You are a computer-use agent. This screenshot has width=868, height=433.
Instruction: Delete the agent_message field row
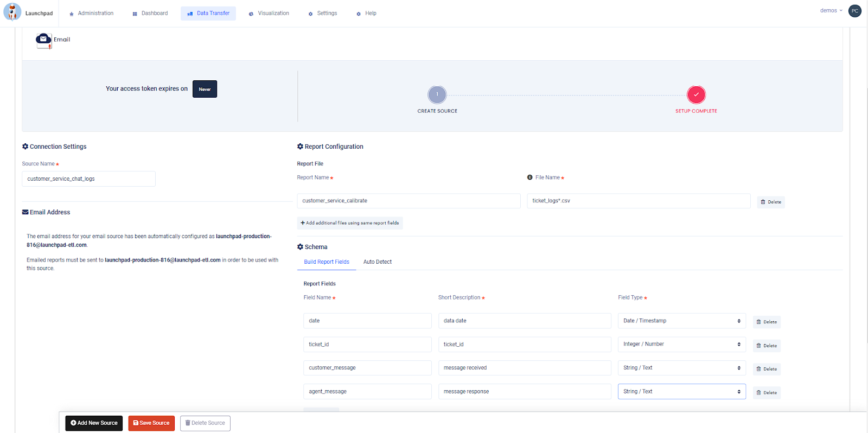[767, 393]
